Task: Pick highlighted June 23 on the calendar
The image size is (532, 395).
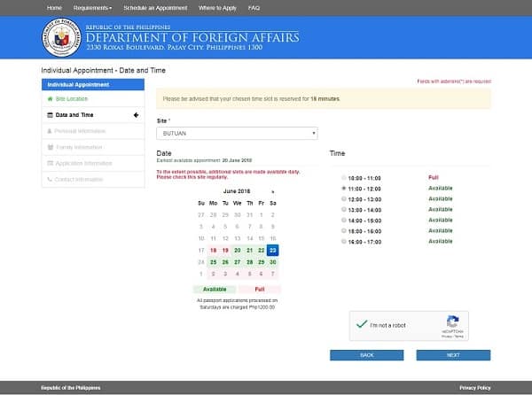Action: [273, 251]
